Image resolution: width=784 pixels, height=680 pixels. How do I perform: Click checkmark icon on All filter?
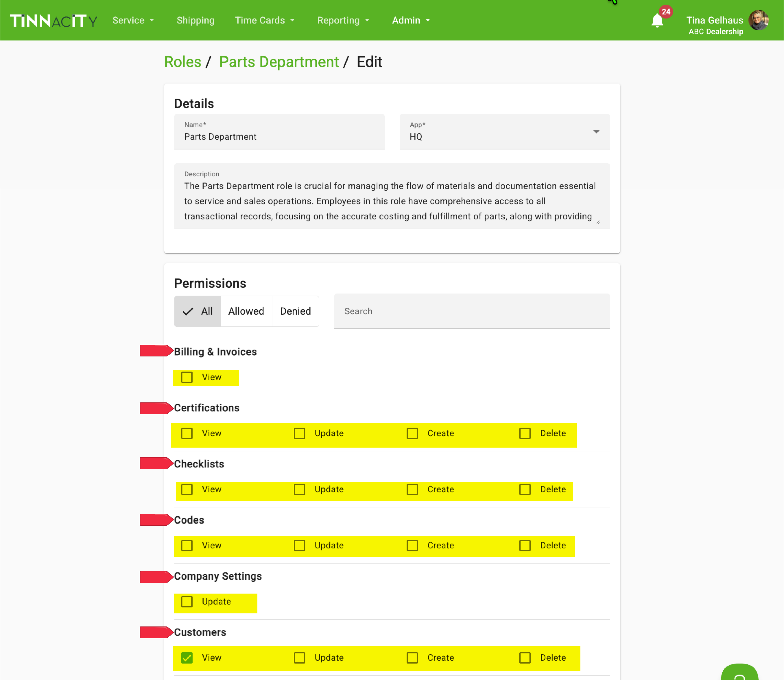click(x=188, y=312)
